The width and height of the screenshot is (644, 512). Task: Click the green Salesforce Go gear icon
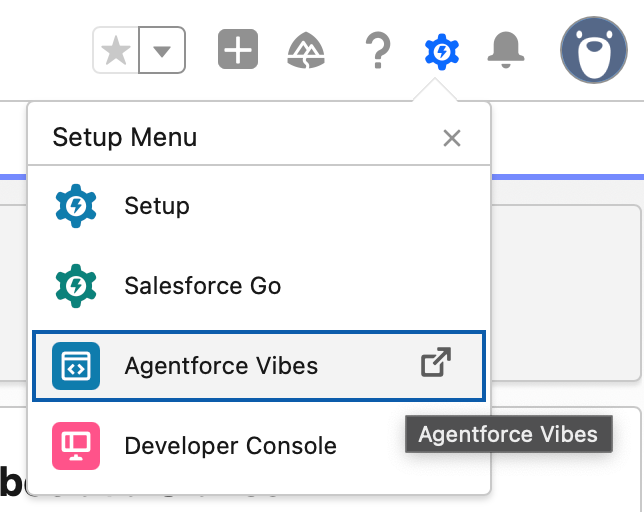(x=76, y=286)
